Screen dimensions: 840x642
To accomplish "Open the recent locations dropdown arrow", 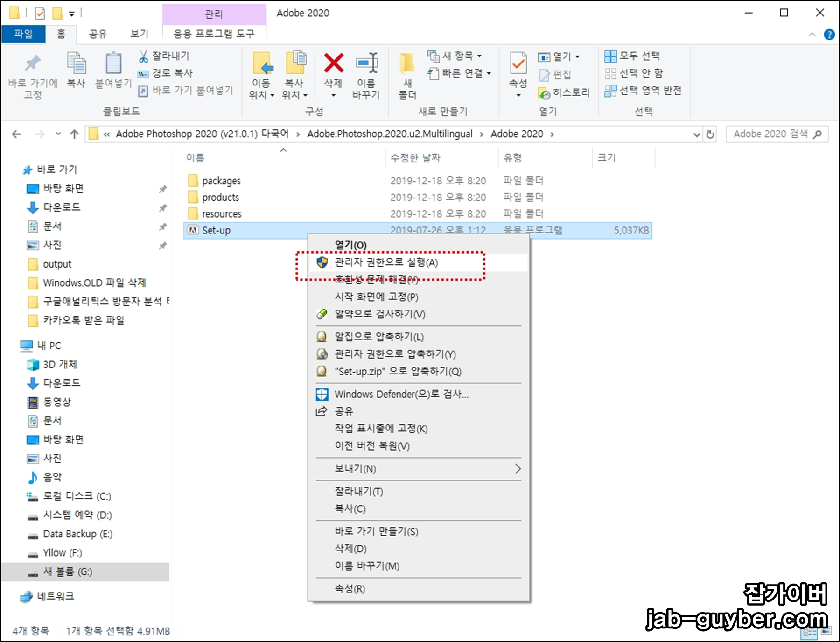I will coord(58,134).
